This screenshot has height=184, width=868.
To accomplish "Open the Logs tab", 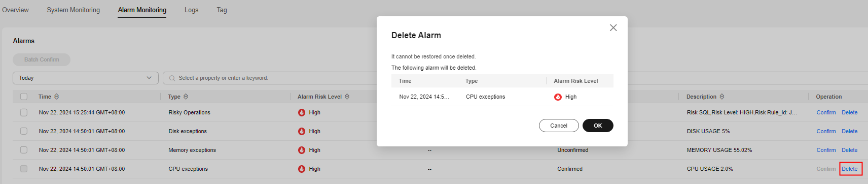I will tap(192, 10).
